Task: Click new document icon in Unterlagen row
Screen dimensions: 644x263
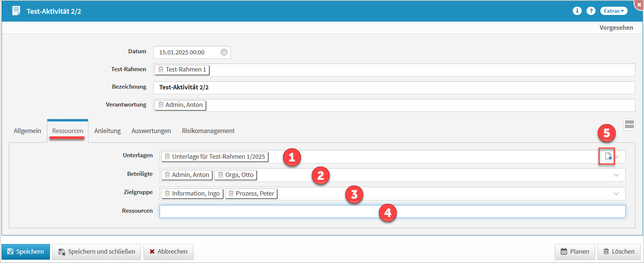Action: click(x=608, y=156)
